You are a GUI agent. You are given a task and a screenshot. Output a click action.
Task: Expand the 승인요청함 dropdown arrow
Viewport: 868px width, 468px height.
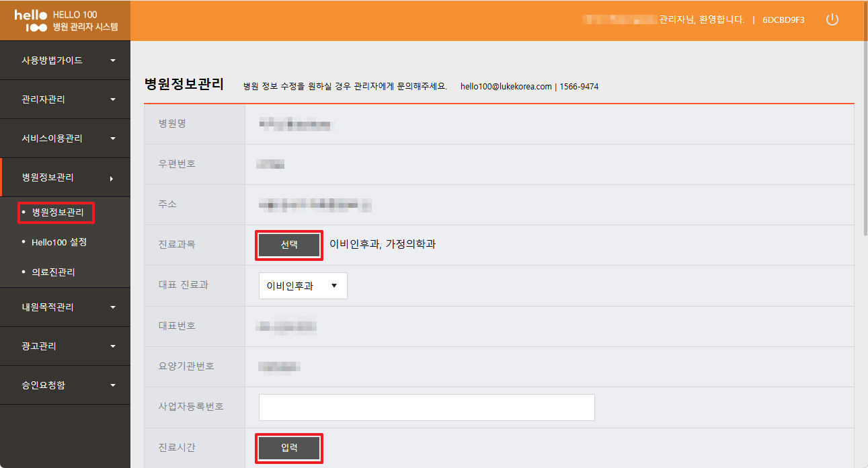pos(112,385)
